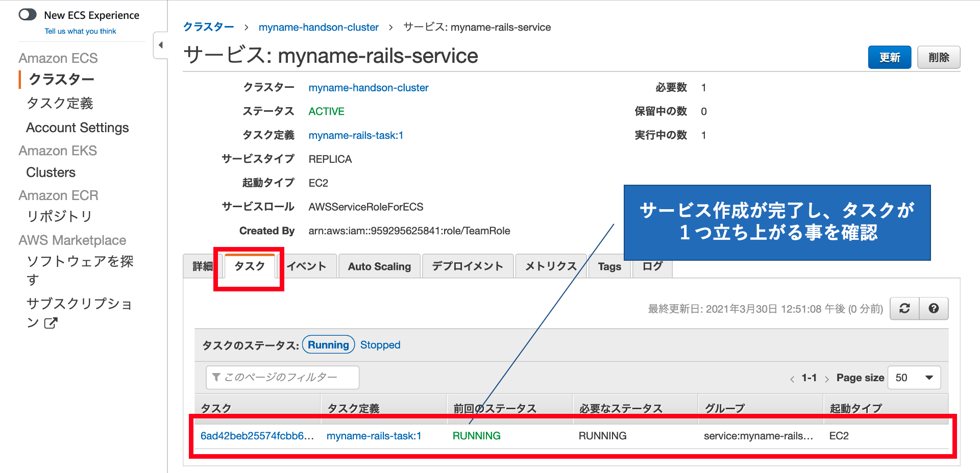
Task: Open help with the question mark icon
Action: pos(934,309)
